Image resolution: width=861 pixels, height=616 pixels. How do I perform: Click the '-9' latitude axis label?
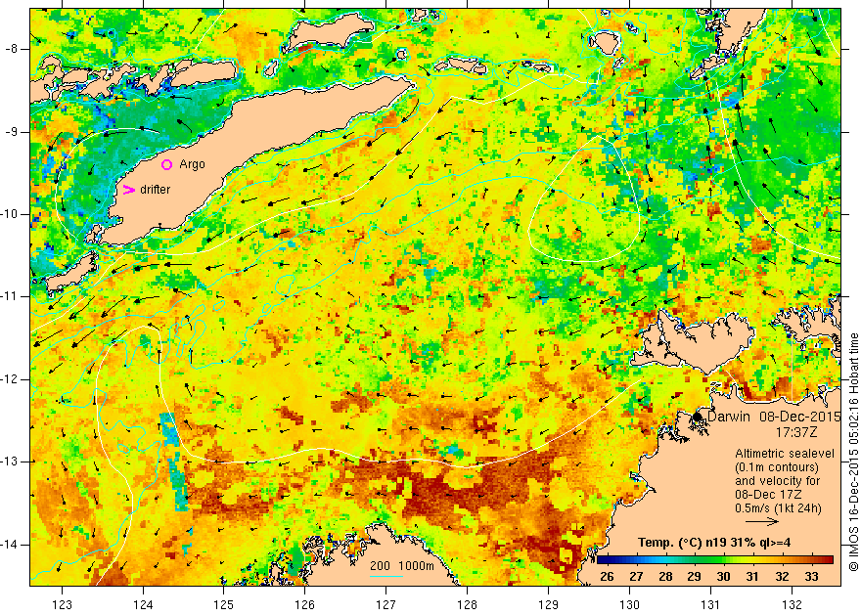[12, 132]
